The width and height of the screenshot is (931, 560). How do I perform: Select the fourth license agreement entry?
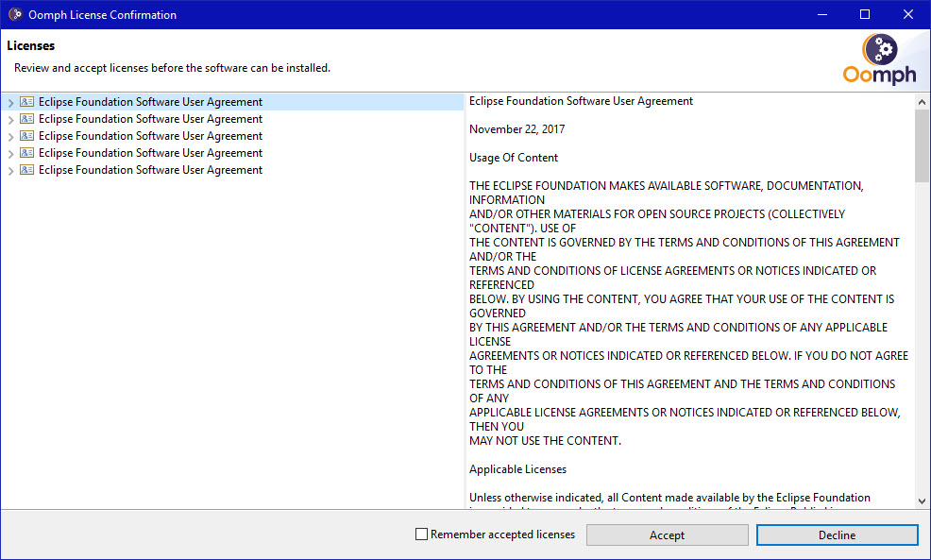coord(151,152)
